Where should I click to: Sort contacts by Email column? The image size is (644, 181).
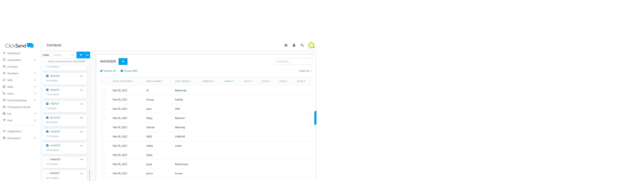(229, 81)
